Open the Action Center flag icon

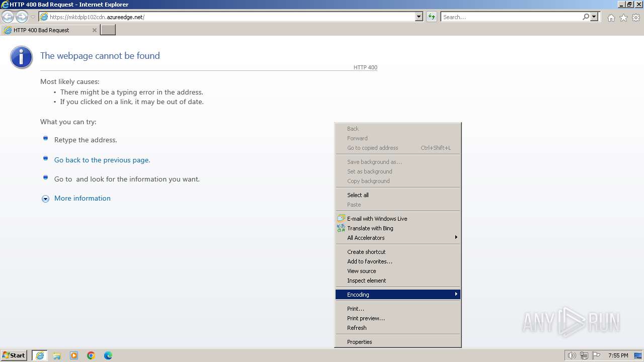click(x=596, y=355)
